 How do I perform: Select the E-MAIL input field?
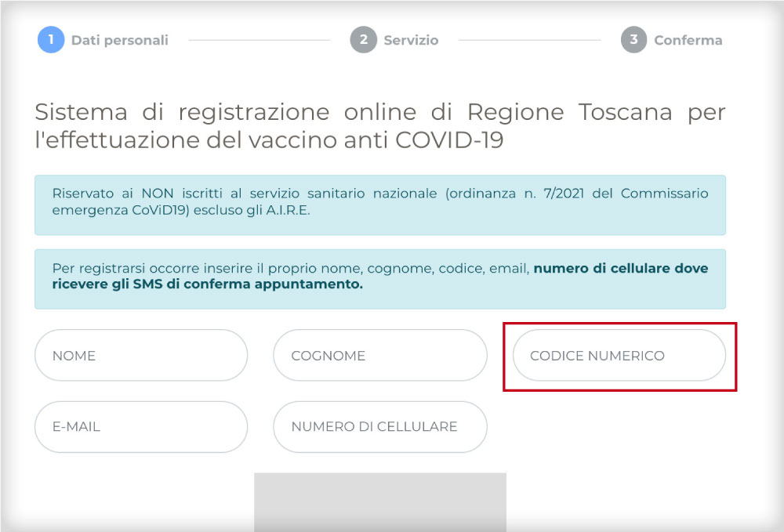[141, 427]
